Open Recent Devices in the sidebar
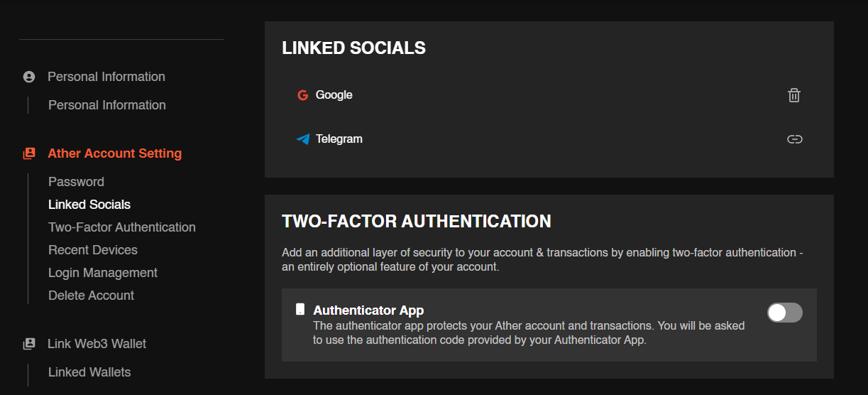This screenshot has width=868, height=395. click(x=93, y=250)
